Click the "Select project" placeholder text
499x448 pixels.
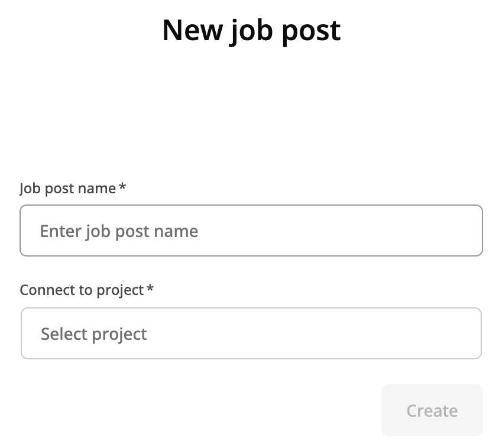[x=94, y=334]
